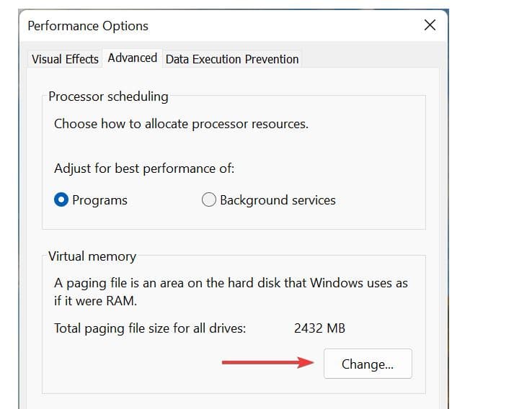Click the red arrow pointing to Change
Image resolution: width=532 pixels, height=409 pixels.
(x=267, y=363)
